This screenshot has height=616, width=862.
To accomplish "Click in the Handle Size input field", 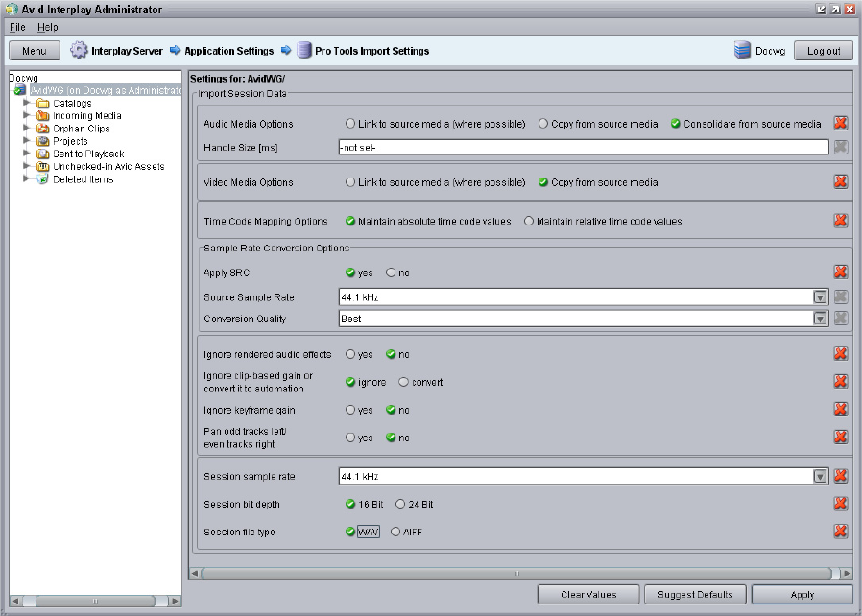I will point(584,147).
